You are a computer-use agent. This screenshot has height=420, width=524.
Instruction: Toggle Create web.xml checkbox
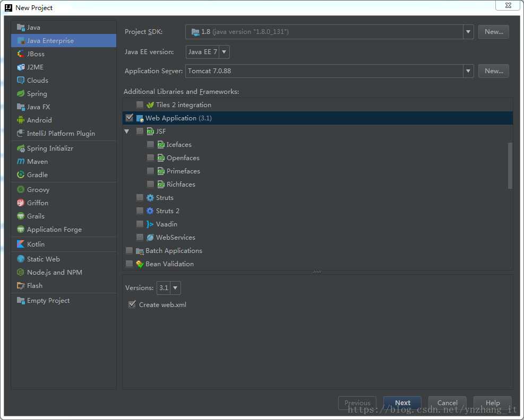[132, 304]
